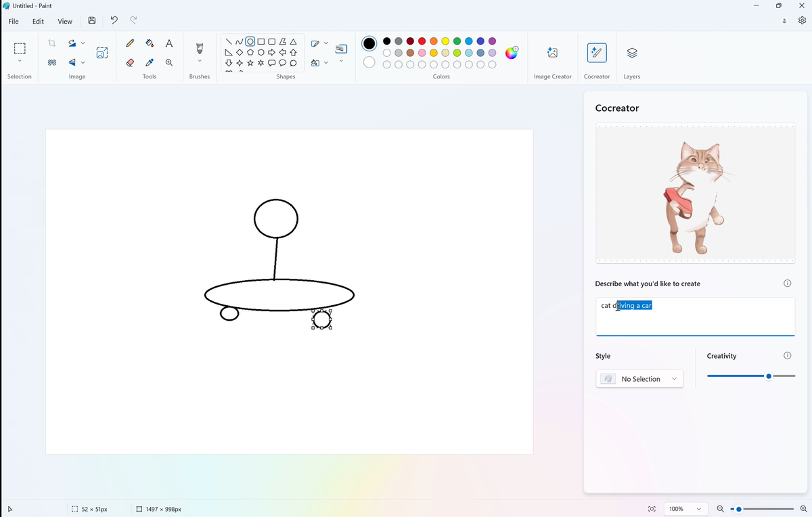Expand the Flip options arrow
Viewport: 812px width, 517px height.
pos(83,62)
